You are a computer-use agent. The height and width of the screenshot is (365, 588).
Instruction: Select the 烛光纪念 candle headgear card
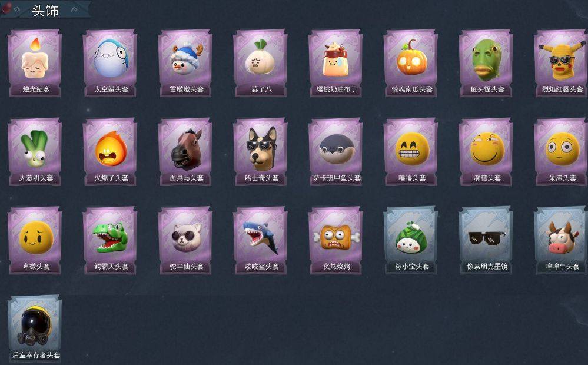(35, 63)
